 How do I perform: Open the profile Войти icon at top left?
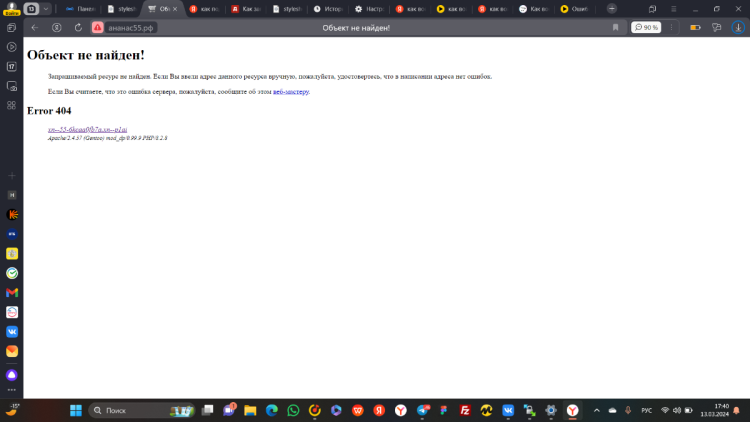coord(11,9)
